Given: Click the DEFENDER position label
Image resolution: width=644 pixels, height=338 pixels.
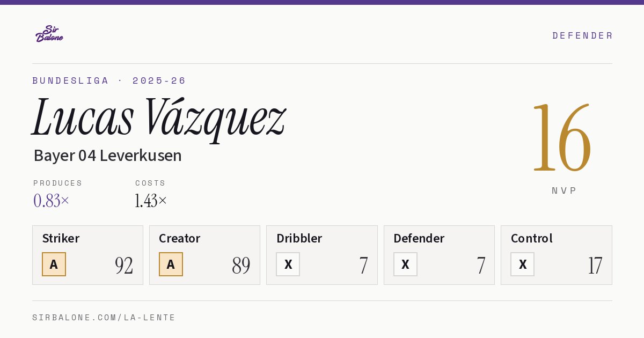Looking at the screenshot, I should [582, 35].
